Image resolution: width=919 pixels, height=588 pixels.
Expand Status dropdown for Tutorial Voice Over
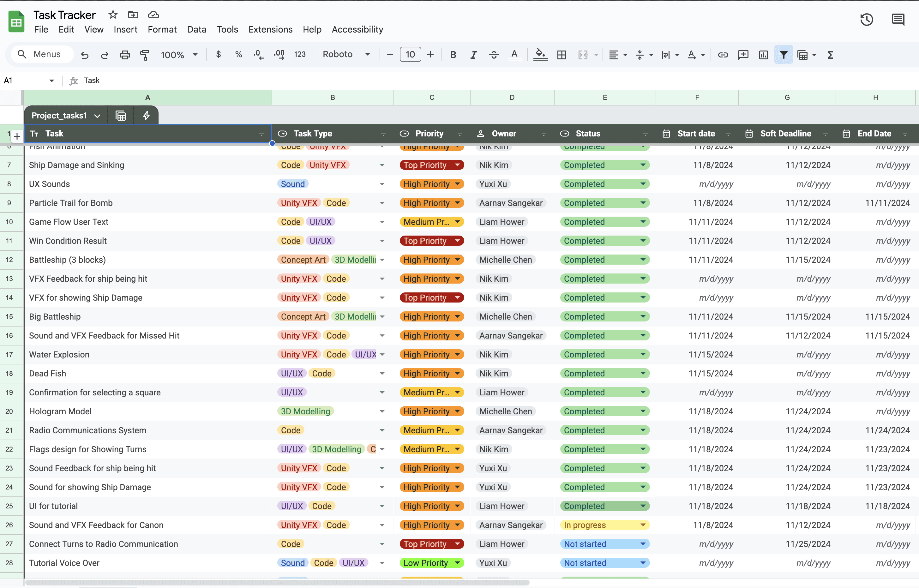[x=643, y=563]
